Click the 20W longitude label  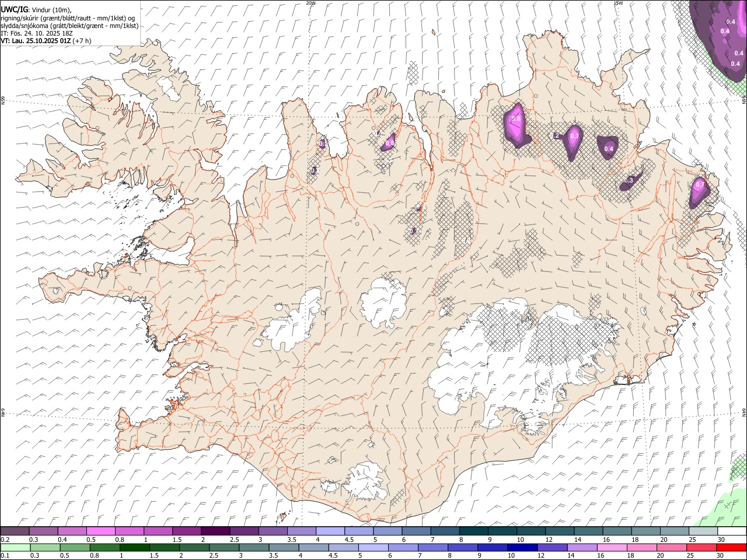[310, 3]
